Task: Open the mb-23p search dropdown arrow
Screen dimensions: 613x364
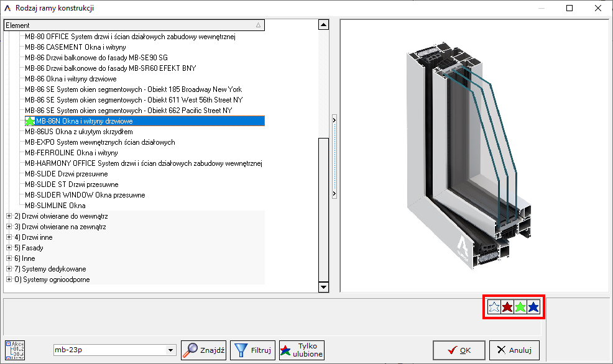Action: [171, 350]
